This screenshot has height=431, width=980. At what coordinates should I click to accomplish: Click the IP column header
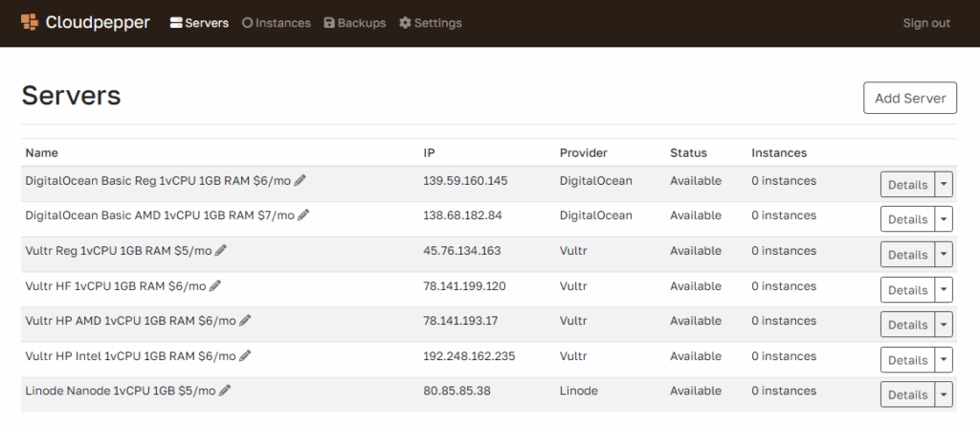tap(428, 152)
